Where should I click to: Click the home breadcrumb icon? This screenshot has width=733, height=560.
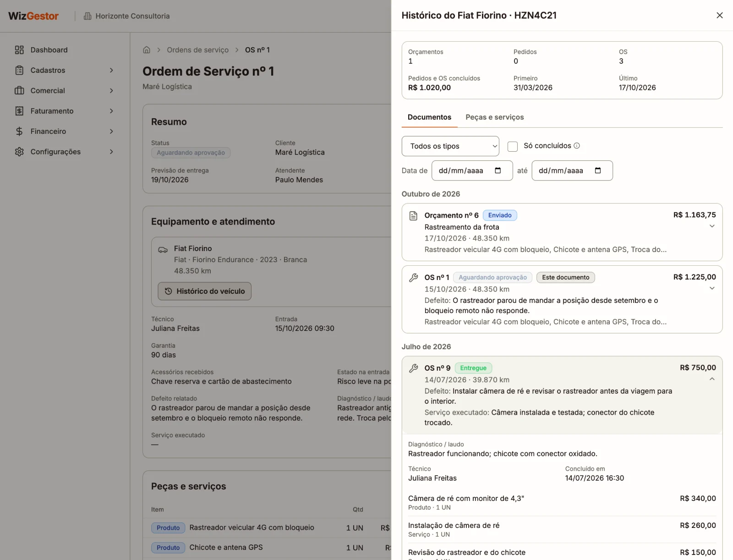[147, 50]
